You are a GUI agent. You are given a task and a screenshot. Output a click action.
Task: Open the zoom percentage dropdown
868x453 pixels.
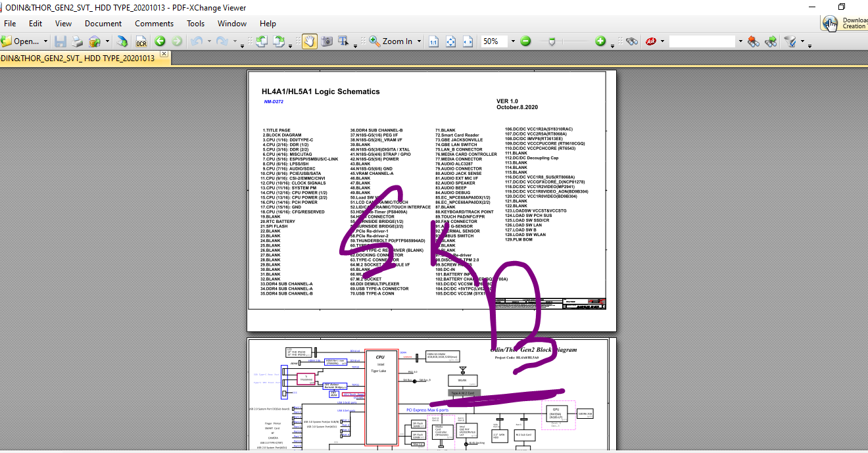pyautogui.click(x=513, y=41)
